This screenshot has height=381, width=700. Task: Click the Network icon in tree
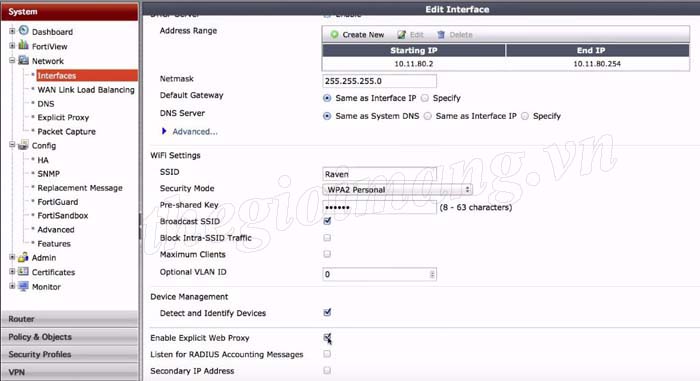tap(24, 60)
